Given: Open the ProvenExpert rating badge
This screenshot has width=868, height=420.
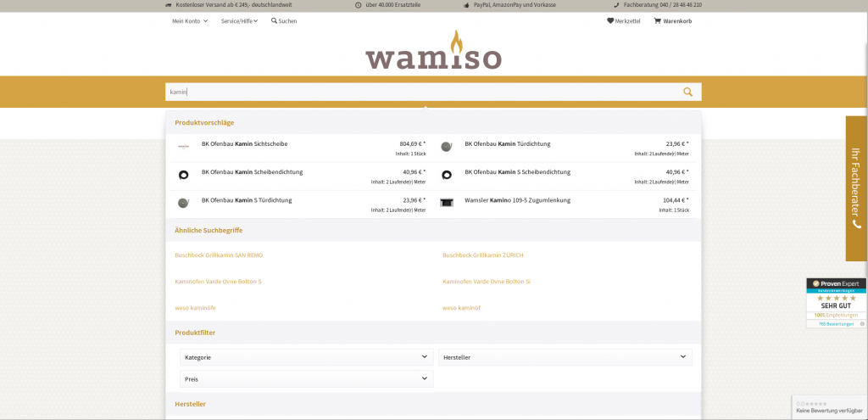Looking at the screenshot, I should point(836,303).
